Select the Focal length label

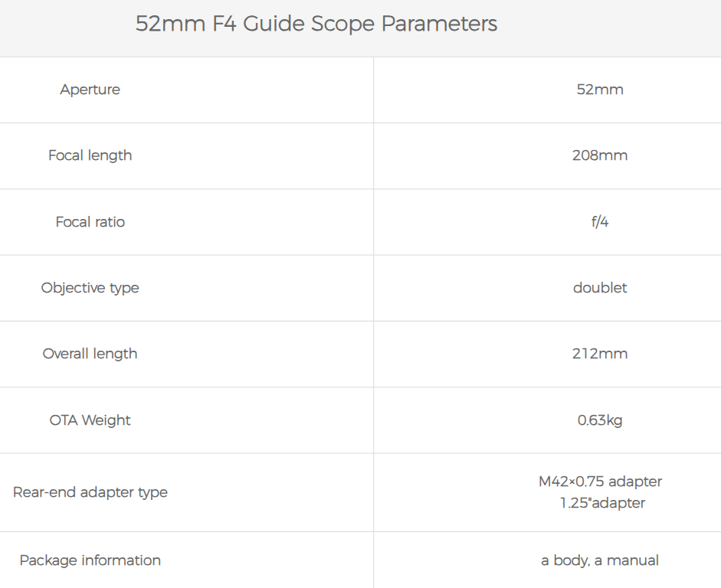pos(90,155)
